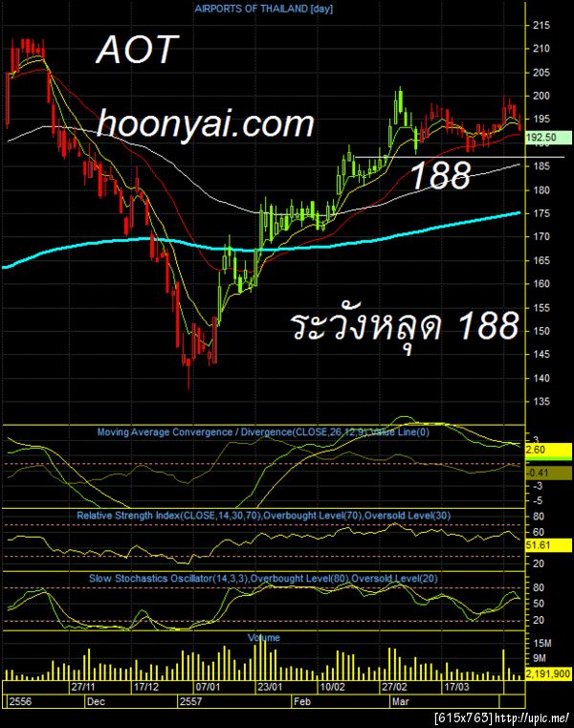574x728 pixels.
Task: Click the 215 price axis label
Action: tap(541, 26)
